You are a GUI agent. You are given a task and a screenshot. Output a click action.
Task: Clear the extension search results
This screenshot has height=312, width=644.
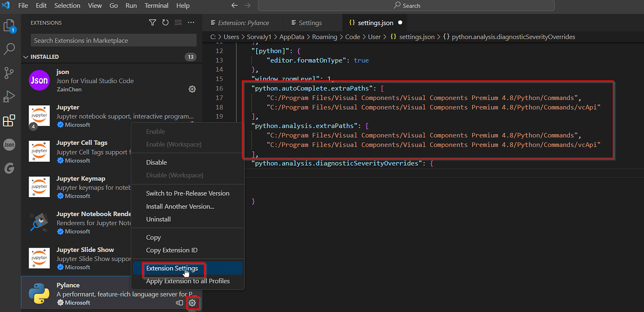(x=178, y=22)
